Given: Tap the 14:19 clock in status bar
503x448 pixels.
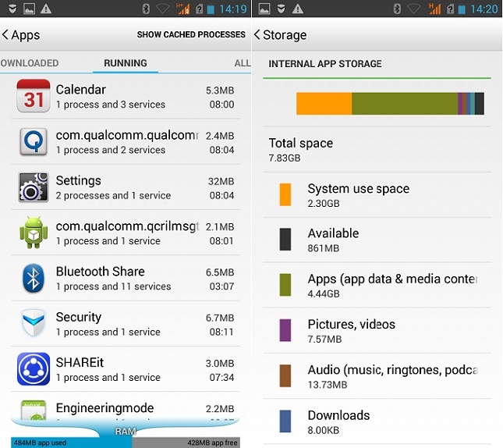Looking at the screenshot, I should coord(233,9).
